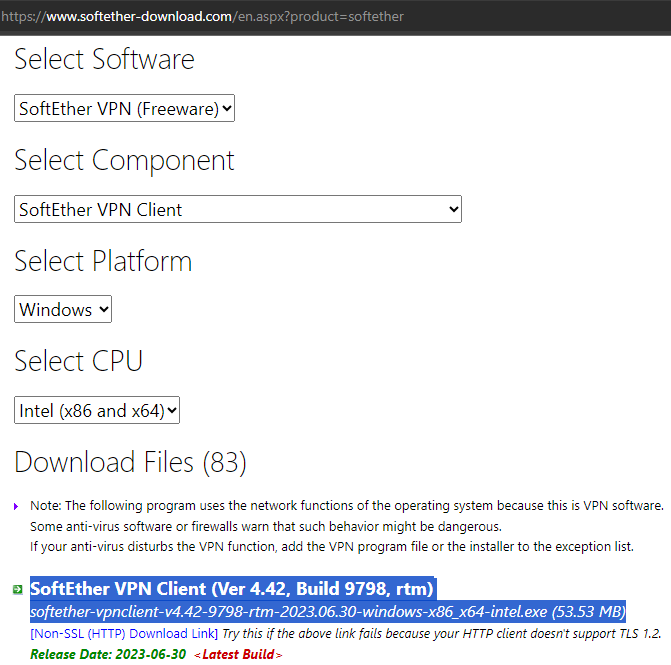Click the Select Platform heading
Screen dimensions: 671x665
103,261
